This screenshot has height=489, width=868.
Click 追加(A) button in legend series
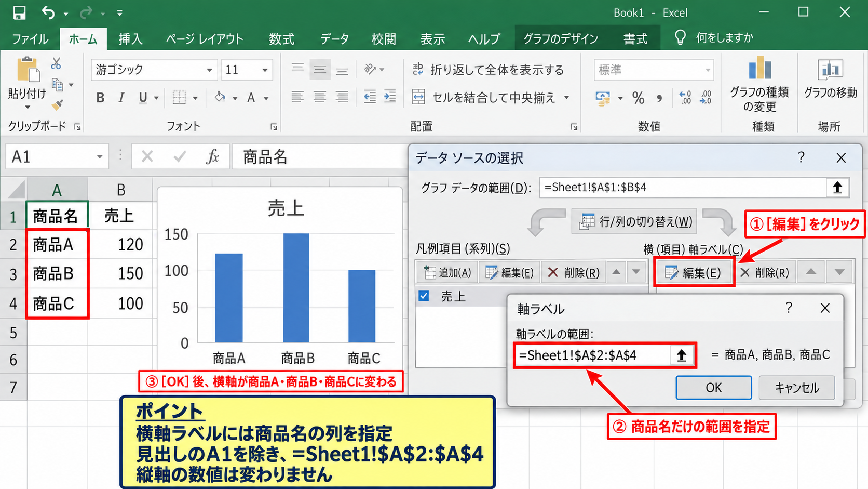(447, 272)
